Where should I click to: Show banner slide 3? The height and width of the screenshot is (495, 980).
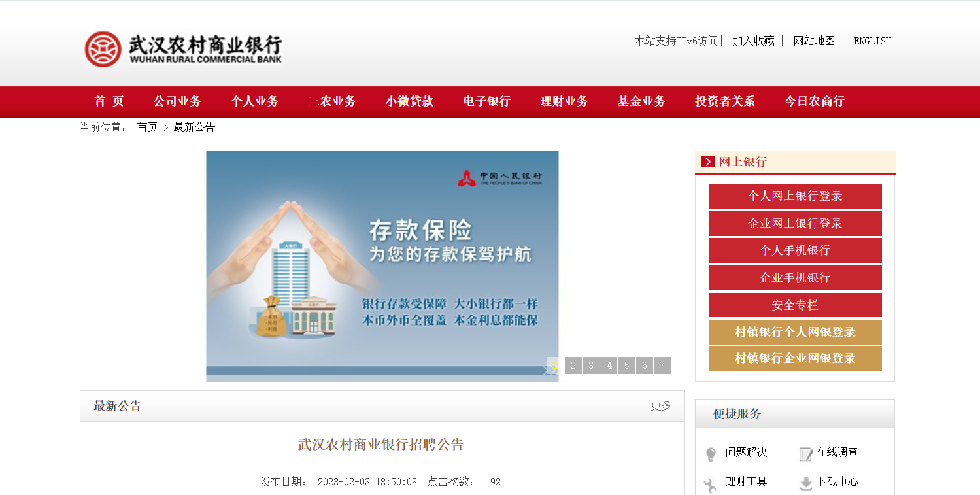click(591, 366)
